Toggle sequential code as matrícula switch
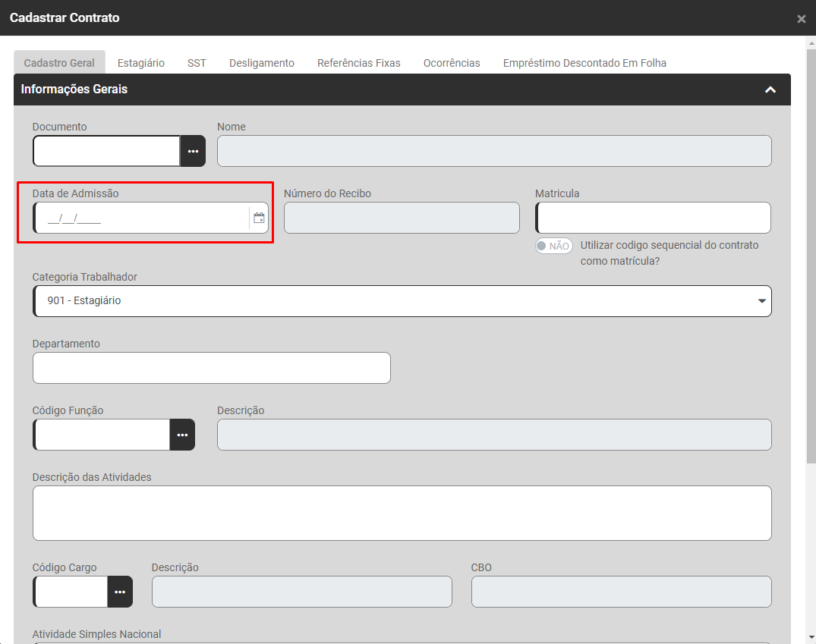The width and height of the screenshot is (816, 644). 553,246
